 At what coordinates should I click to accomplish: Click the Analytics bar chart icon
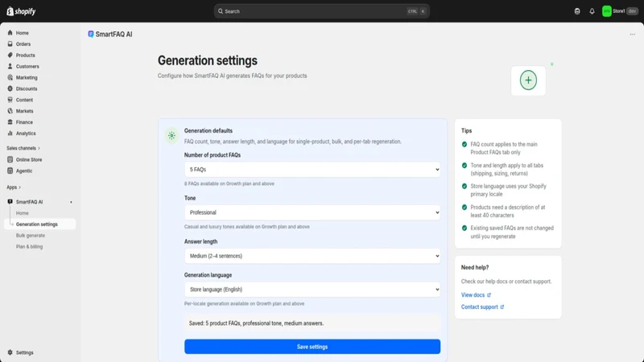pyautogui.click(x=10, y=134)
